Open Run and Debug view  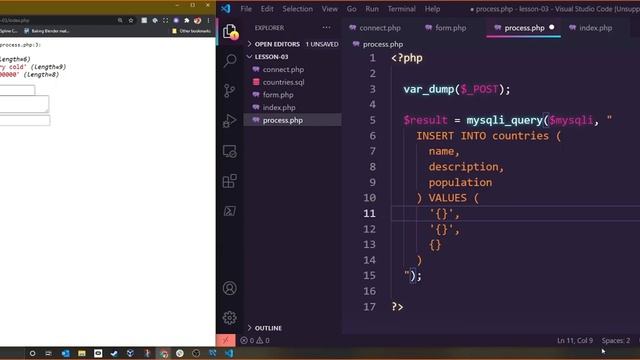230,121
